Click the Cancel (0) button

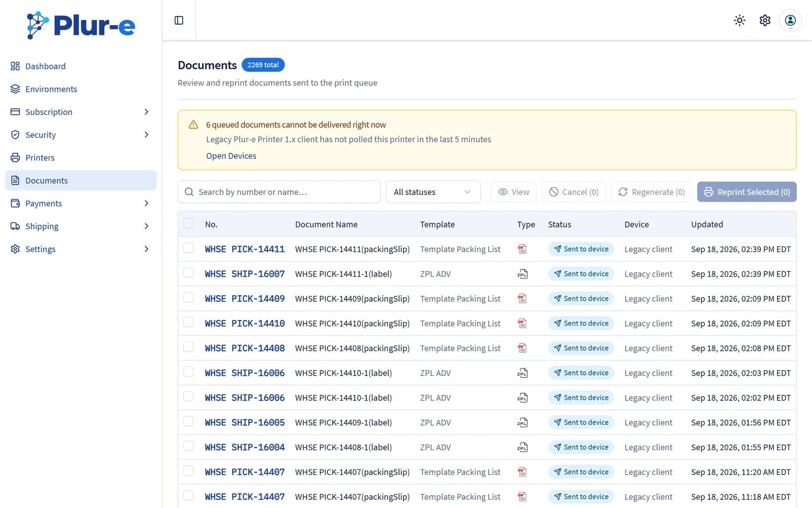[573, 192]
